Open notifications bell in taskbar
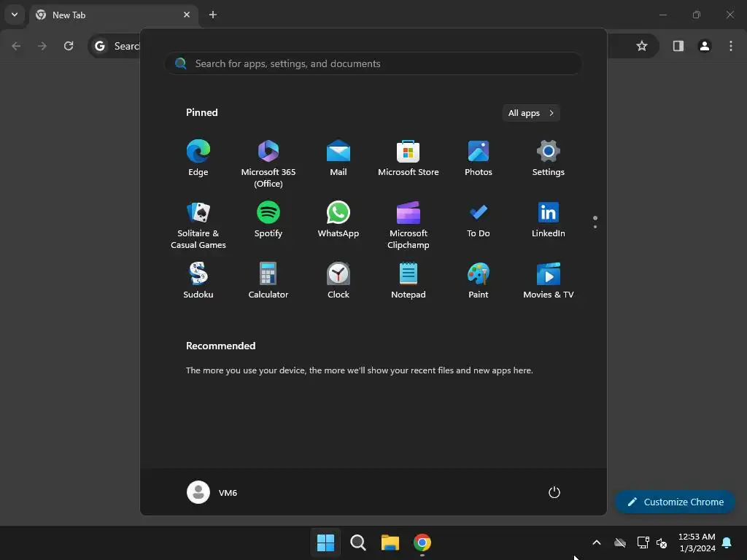This screenshot has width=747, height=560. click(727, 542)
